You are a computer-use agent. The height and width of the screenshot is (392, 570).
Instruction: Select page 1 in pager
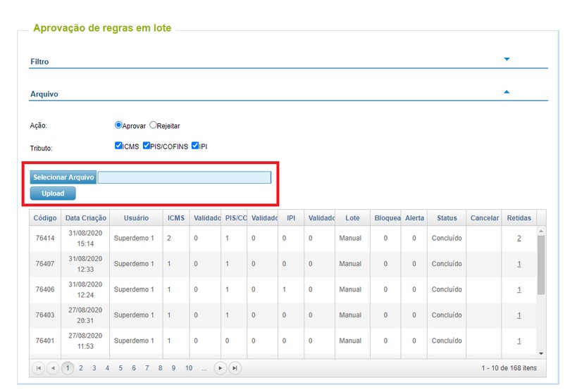click(x=68, y=368)
